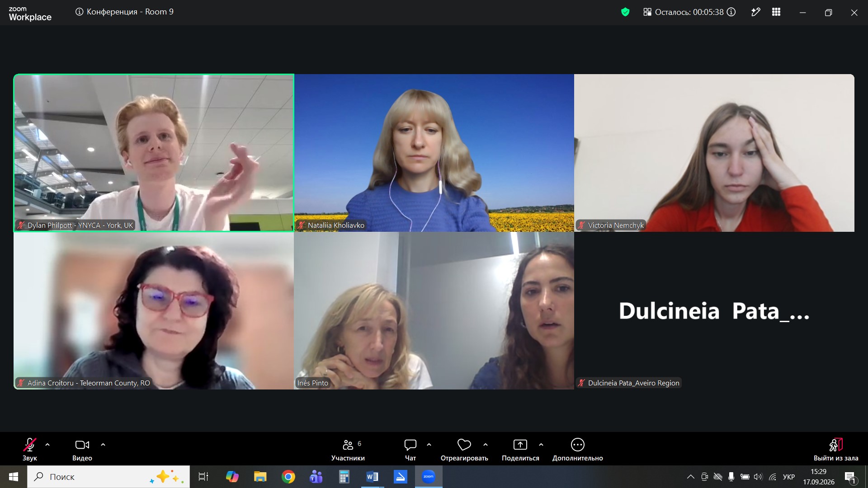
Task: Click the green encryption shield icon
Action: coord(625,12)
